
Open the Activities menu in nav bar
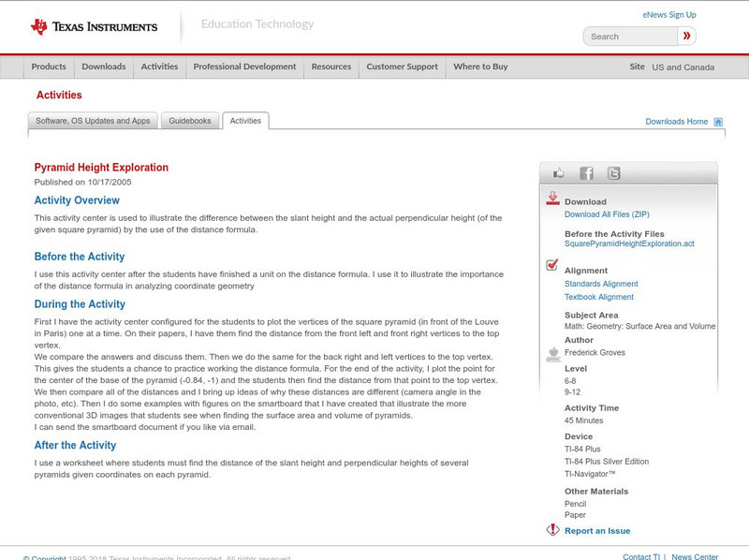tap(159, 66)
